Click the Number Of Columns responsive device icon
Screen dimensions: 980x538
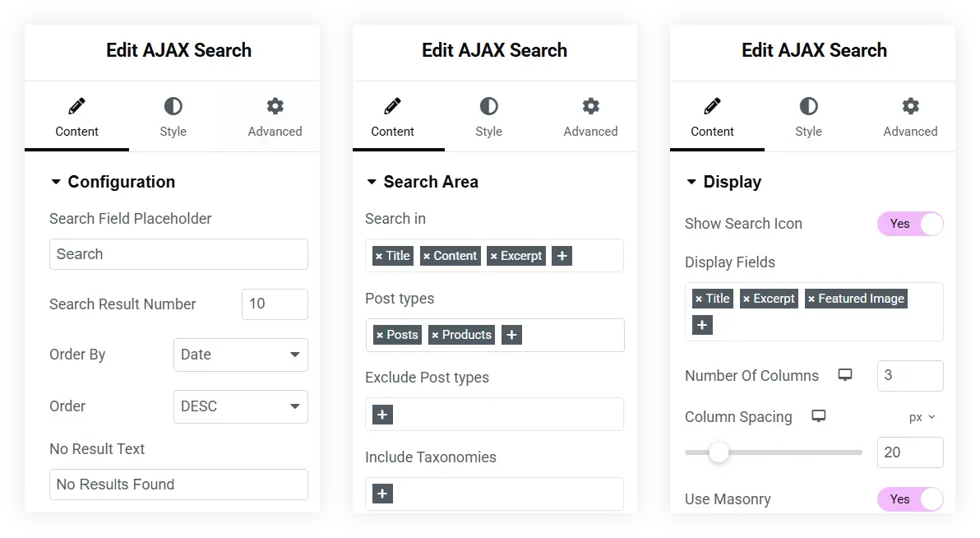click(845, 375)
